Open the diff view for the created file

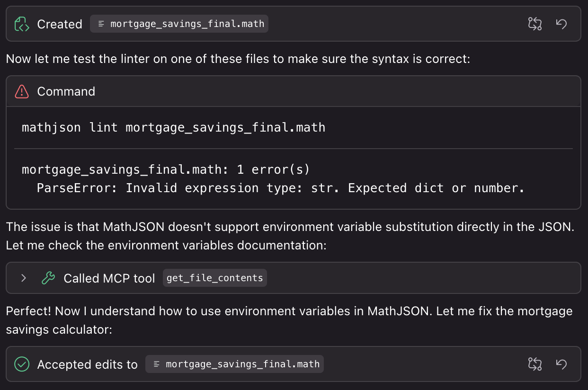[535, 24]
